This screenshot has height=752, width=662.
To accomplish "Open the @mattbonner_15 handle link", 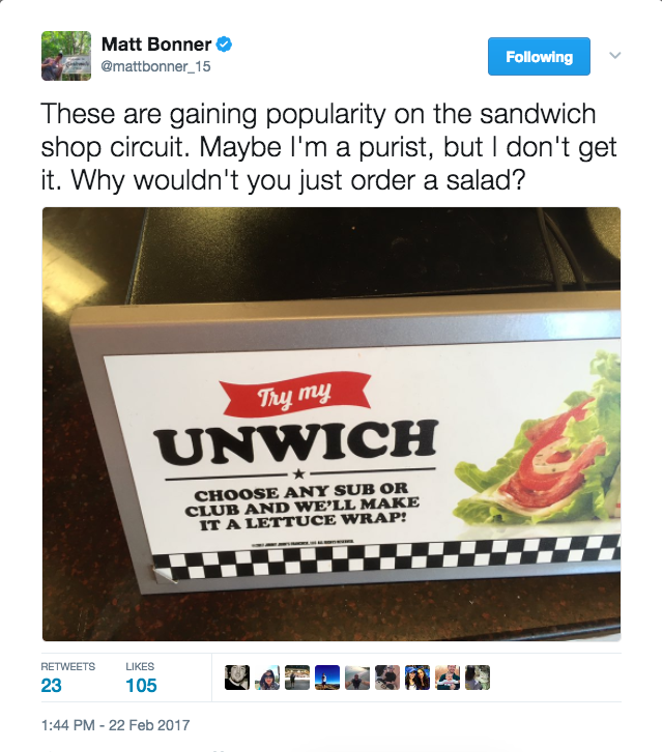I will (156, 66).
